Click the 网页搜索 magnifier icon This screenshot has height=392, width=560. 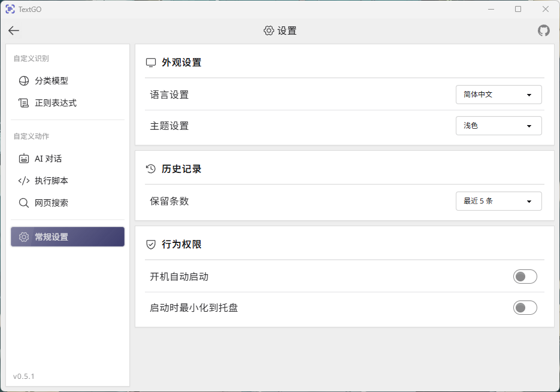tap(24, 203)
